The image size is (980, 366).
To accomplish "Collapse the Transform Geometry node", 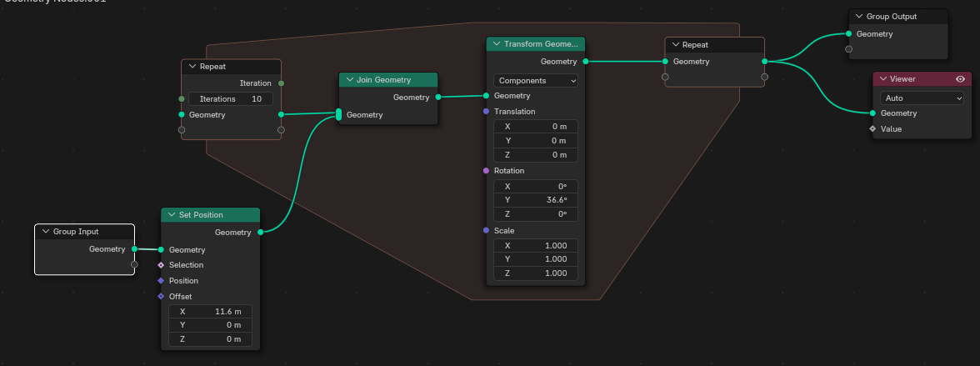I will (497, 44).
